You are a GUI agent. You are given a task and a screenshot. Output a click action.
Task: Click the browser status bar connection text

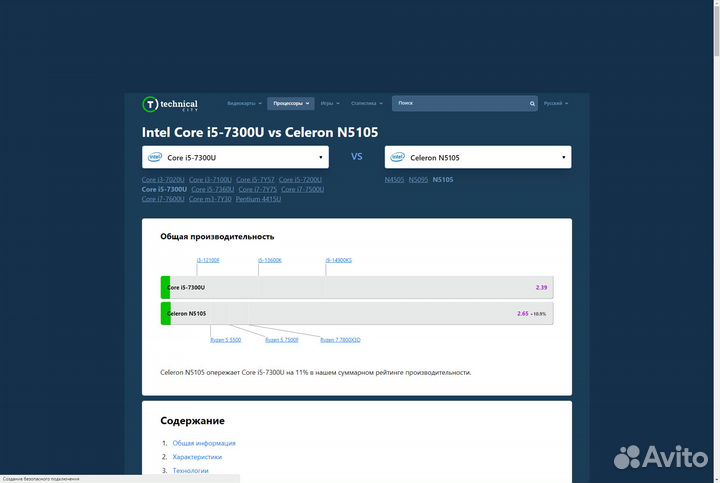(x=41, y=479)
